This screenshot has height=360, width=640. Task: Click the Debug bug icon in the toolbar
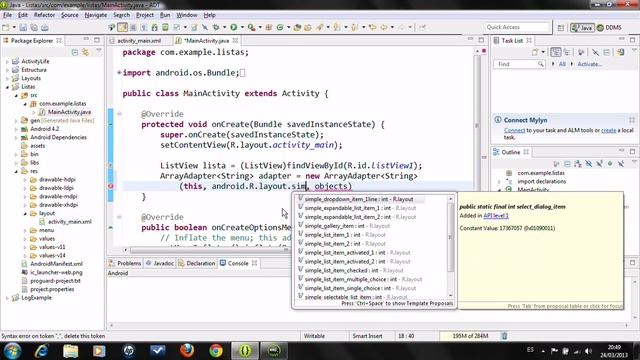tap(216, 27)
